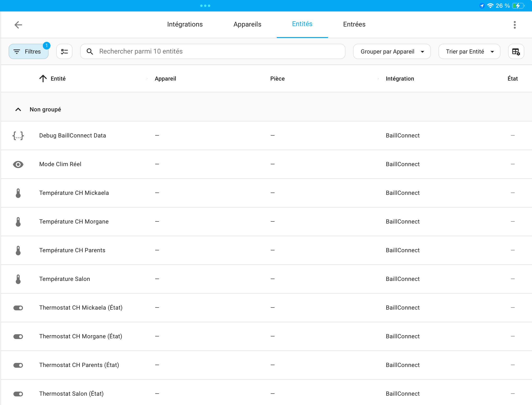The width and height of the screenshot is (532, 405).
Task: Enter selection mode with the checklist icon
Action: [64, 51]
